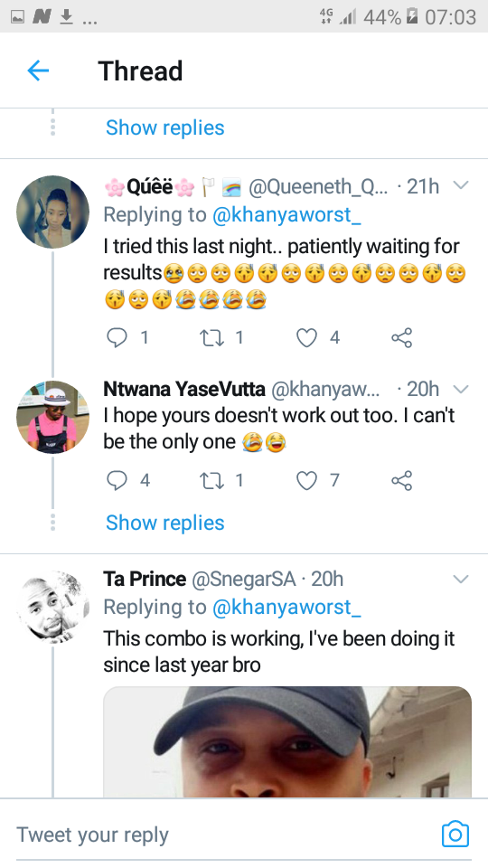This screenshot has width=488, height=868.
Task: Open @khanyaworst_ mention in Ta Prince's reply
Action: pos(286,608)
